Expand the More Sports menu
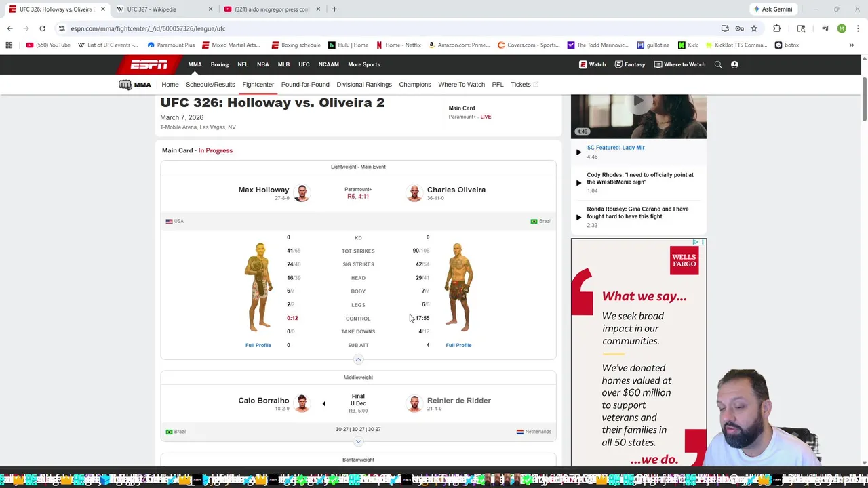This screenshot has width=868, height=488. coord(364,64)
